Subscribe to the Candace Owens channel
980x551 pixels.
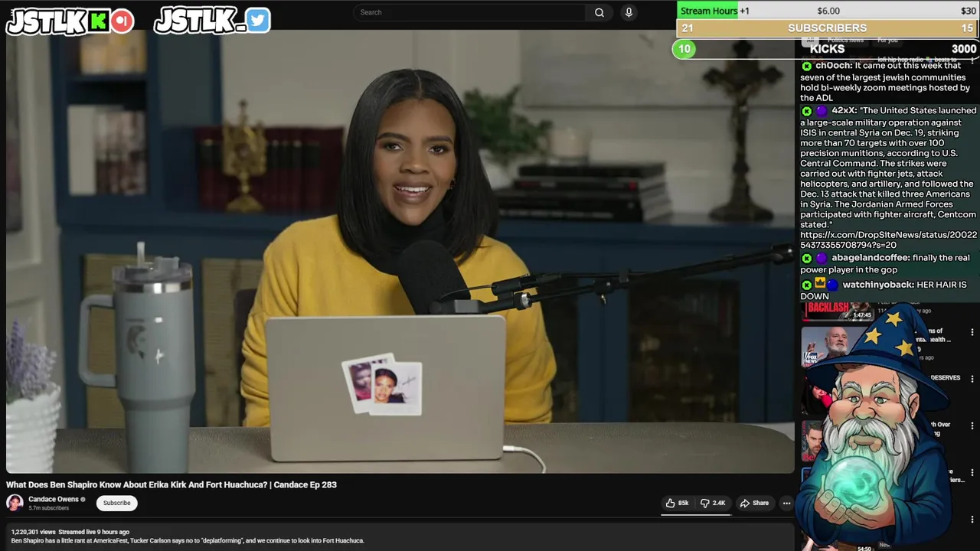[117, 503]
